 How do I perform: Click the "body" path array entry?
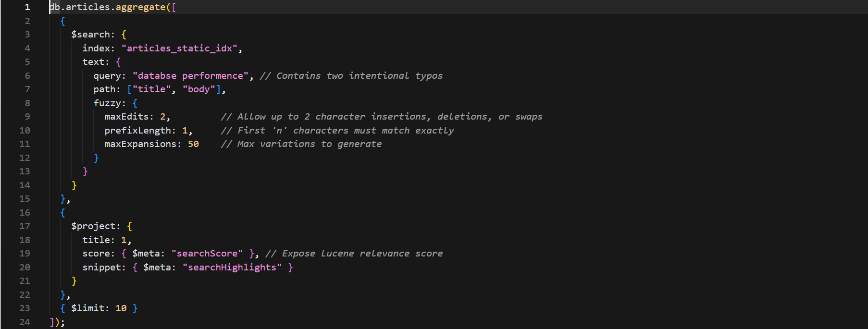pos(199,89)
